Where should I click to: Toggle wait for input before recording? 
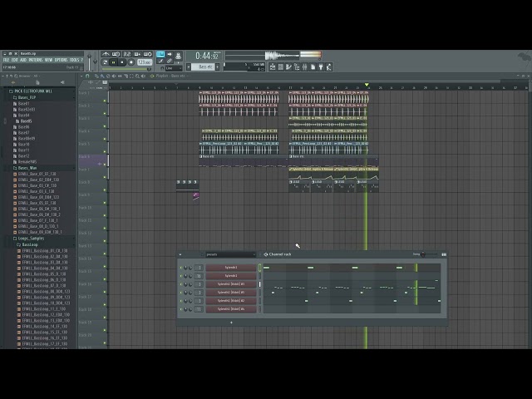point(116,54)
